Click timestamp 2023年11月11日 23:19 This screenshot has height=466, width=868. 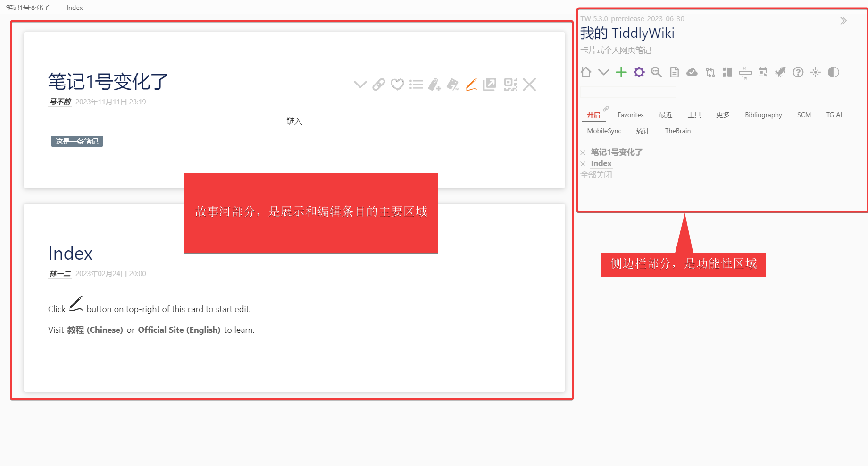click(x=111, y=102)
